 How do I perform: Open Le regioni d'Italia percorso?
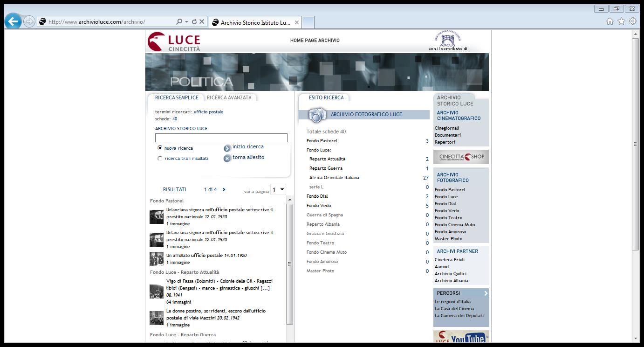452,302
